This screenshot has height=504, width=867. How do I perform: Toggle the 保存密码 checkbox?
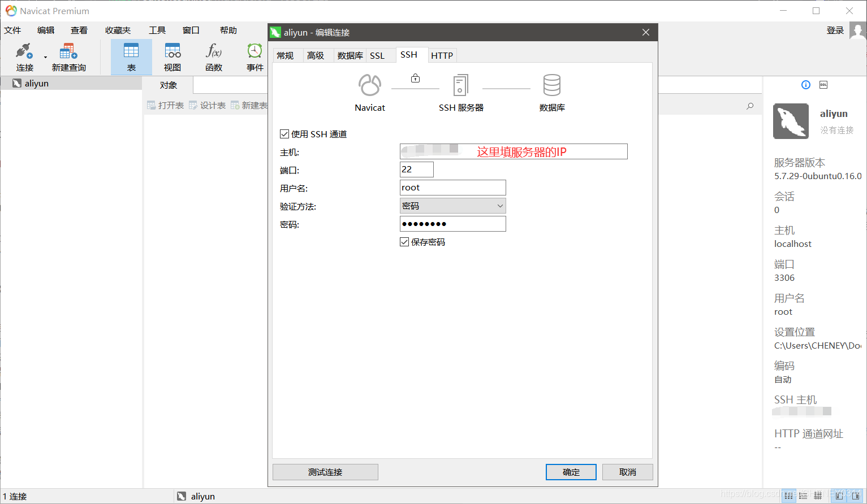(404, 242)
